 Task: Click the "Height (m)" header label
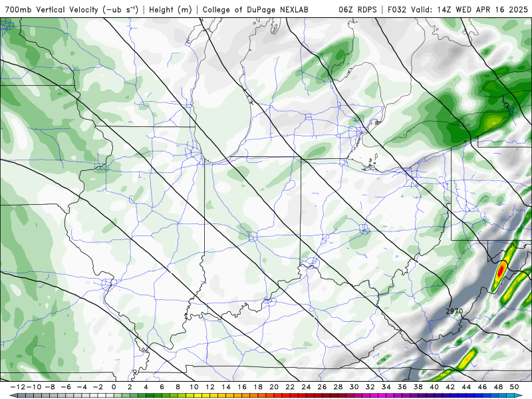click(x=170, y=10)
